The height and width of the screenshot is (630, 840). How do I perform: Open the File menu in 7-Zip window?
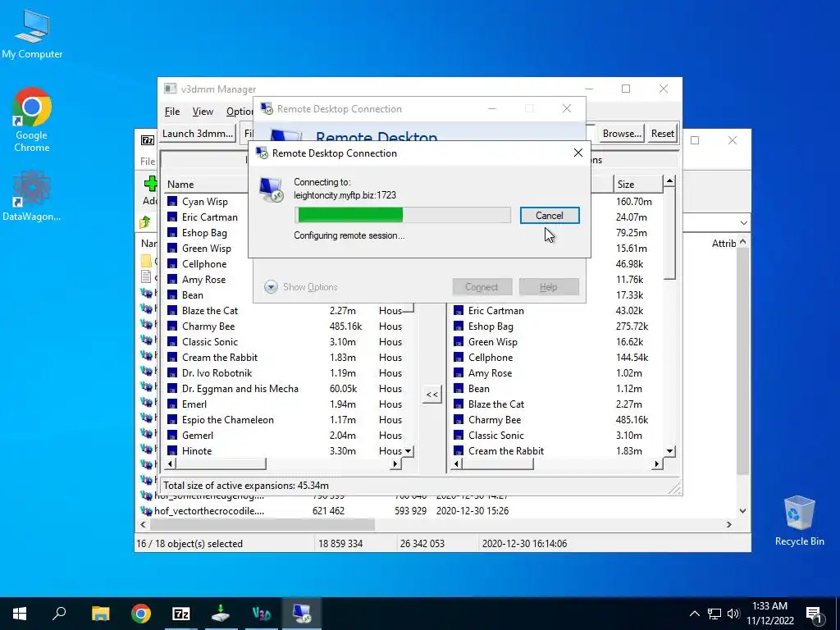[148, 162]
